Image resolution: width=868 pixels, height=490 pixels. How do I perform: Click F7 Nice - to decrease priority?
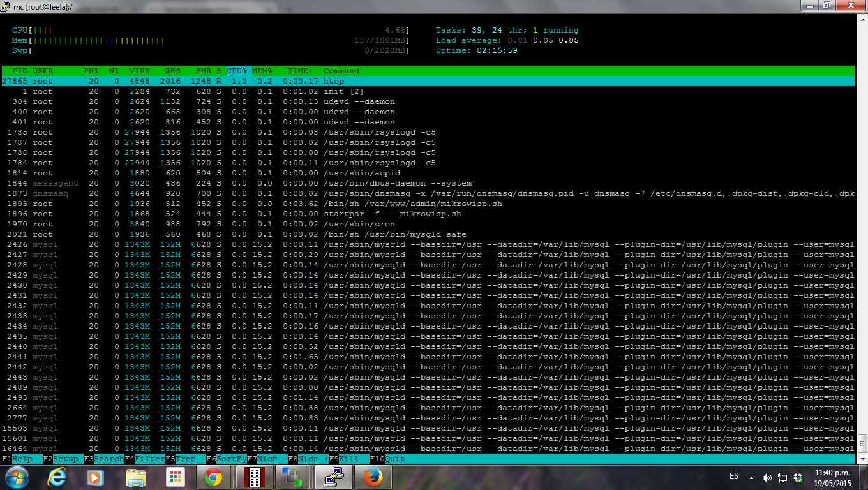coord(267,459)
